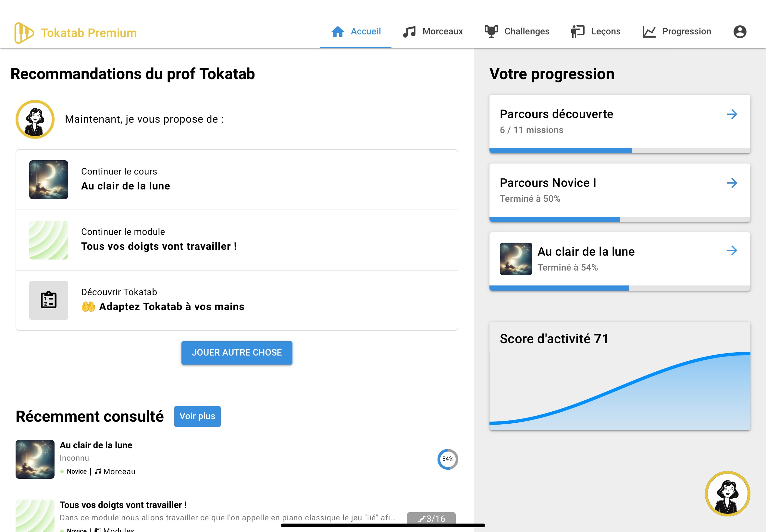Viewport: 766px width, 532px height.
Task: Open the Tous vos doigts vont travailler module
Action: click(159, 246)
